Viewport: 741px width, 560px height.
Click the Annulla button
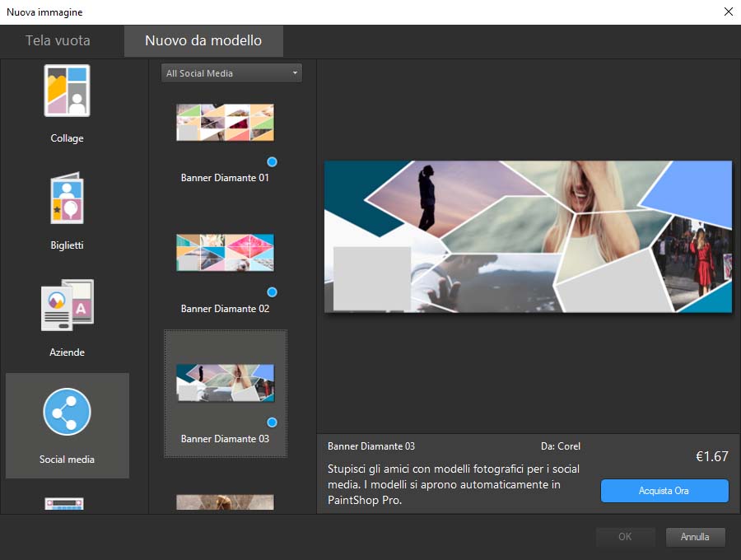[695, 537]
